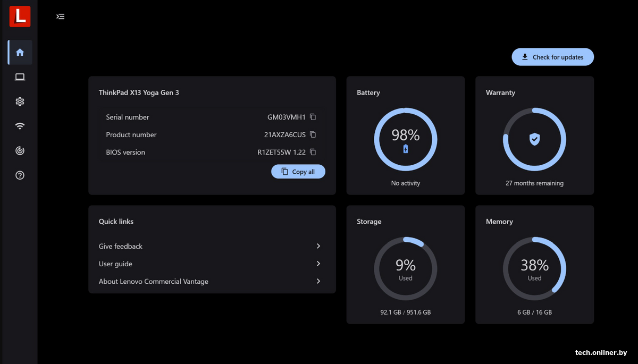Click the Storage card heading
The height and width of the screenshot is (364, 638).
tap(369, 222)
